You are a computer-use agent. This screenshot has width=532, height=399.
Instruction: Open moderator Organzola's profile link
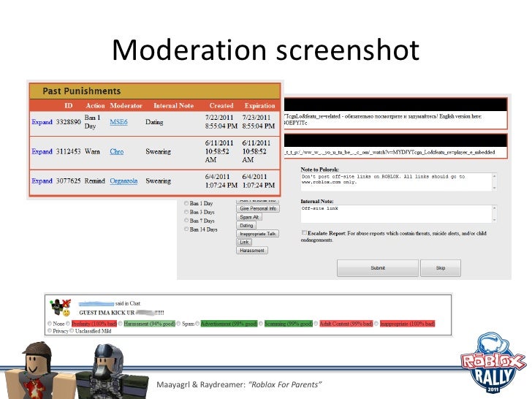click(123, 180)
